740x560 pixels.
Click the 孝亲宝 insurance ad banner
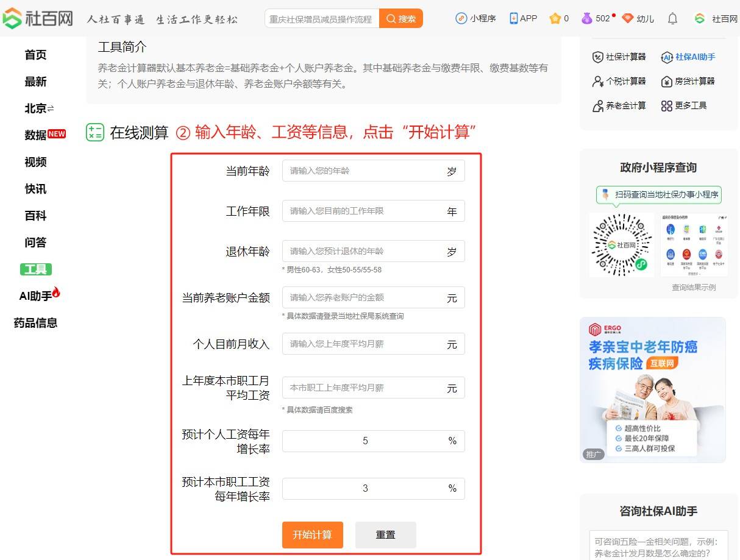(x=652, y=389)
